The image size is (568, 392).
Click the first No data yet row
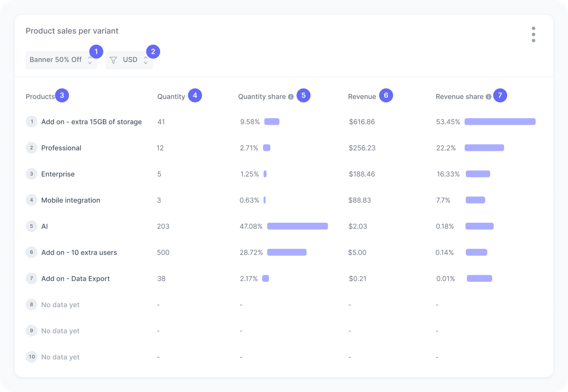[x=60, y=304]
